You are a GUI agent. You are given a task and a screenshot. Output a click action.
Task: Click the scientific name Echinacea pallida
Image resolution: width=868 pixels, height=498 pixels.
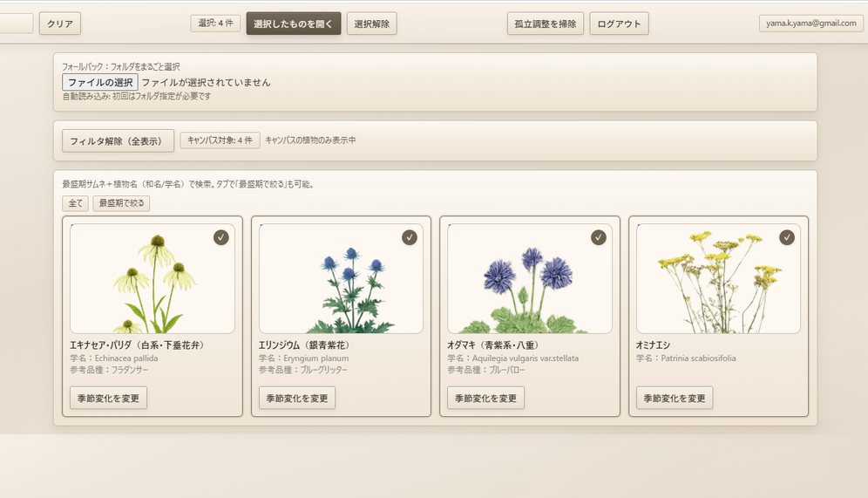click(126, 358)
